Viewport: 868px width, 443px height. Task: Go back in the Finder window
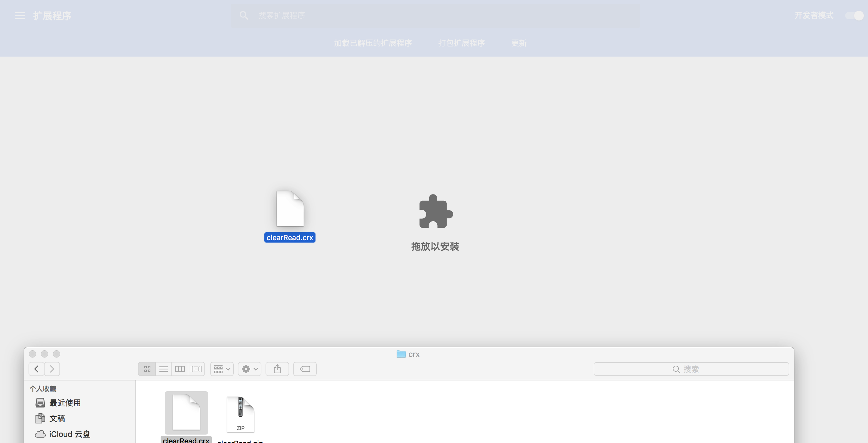(x=36, y=369)
